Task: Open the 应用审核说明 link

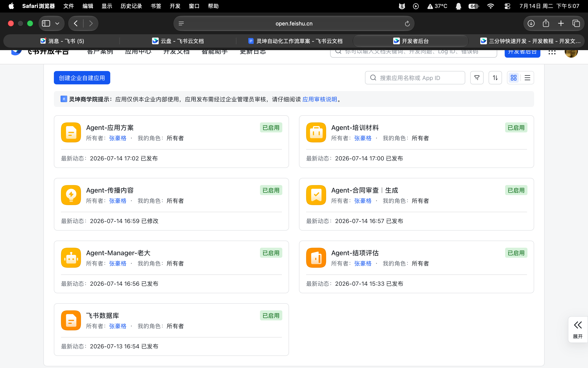Action: tap(320, 99)
